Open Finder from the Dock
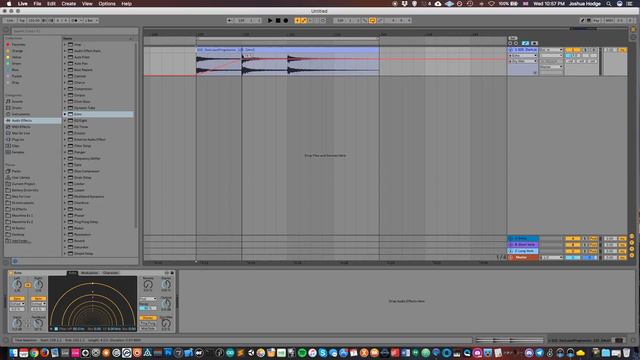The height and width of the screenshot is (360, 640). (13, 353)
